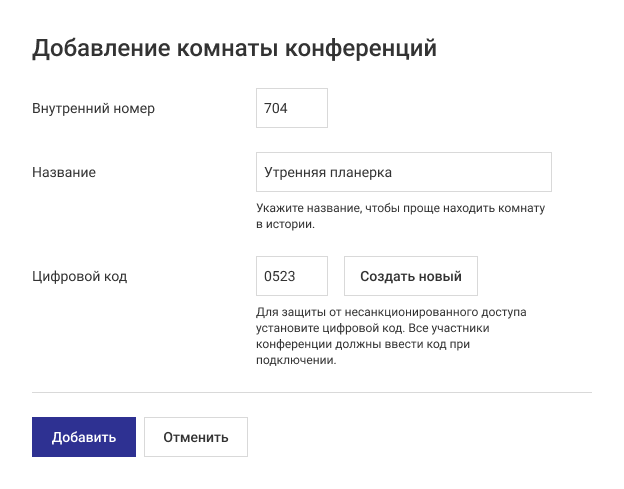624x489 pixels.
Task: Click the Цифровой код label
Action: [80, 276]
